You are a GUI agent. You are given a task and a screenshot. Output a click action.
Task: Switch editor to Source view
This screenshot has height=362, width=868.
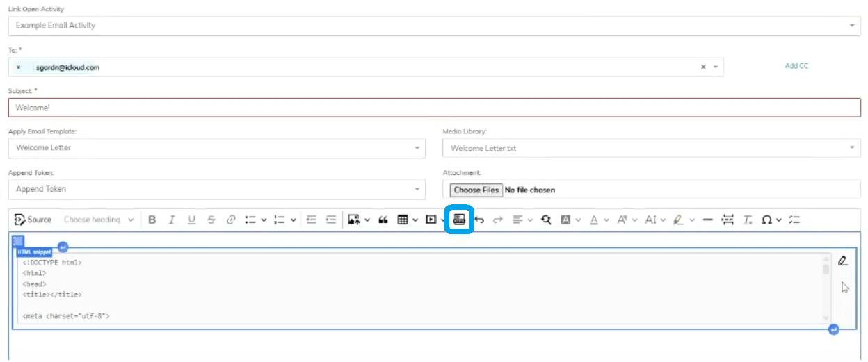33,220
